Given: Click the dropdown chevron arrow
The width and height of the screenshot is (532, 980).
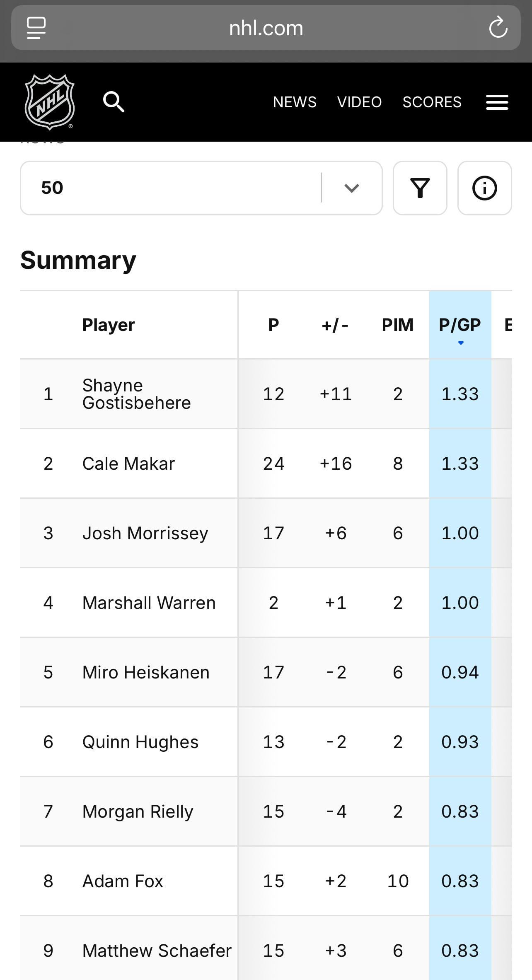Looking at the screenshot, I should [x=351, y=188].
